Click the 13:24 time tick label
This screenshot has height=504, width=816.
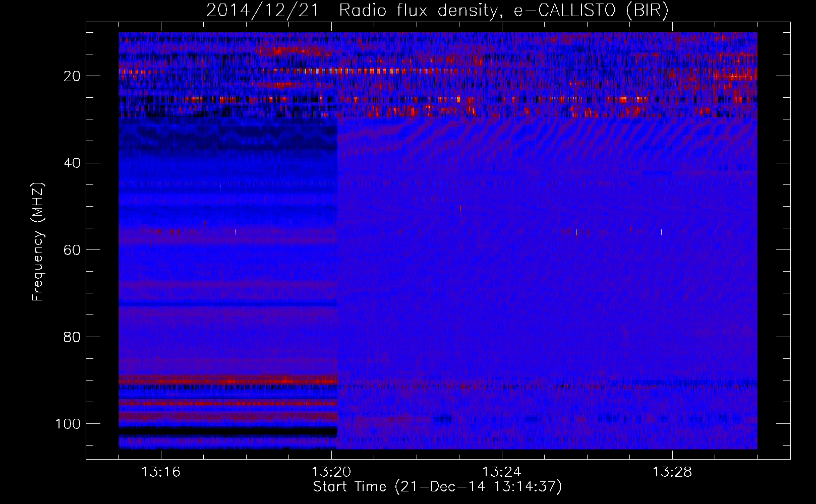pos(502,472)
